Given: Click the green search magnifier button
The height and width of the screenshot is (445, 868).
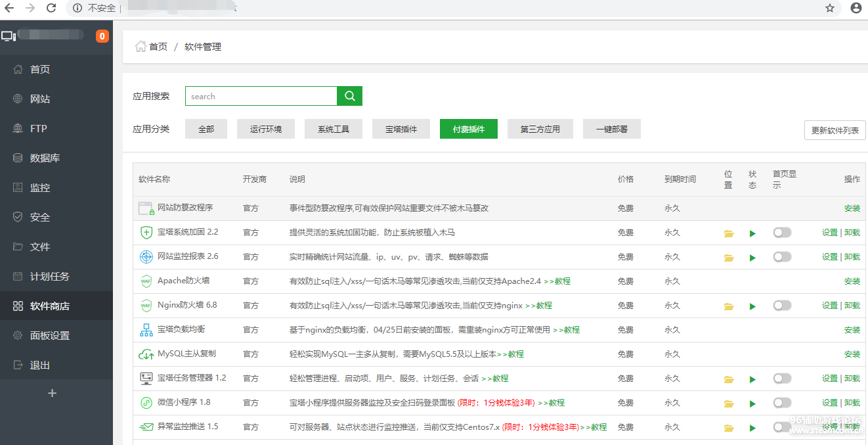Looking at the screenshot, I should (x=349, y=96).
